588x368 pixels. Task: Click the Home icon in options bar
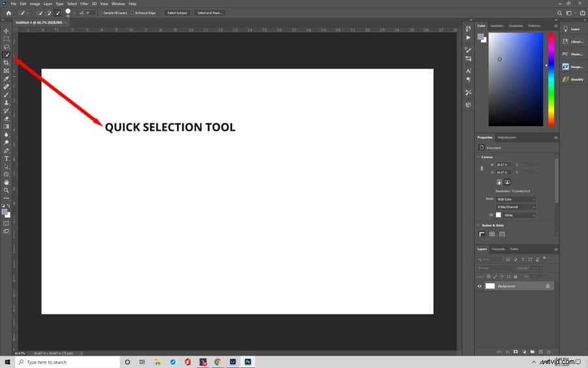click(8, 13)
